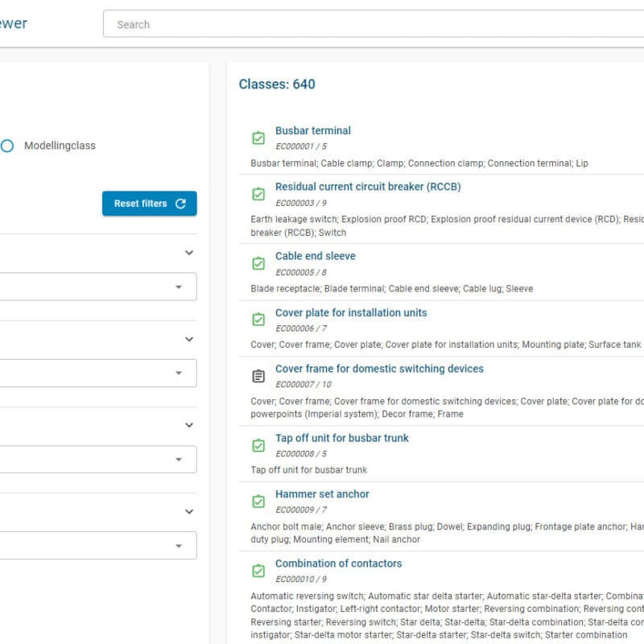Click the icon next to Tap off unit
644x644 pixels.
coord(258,446)
